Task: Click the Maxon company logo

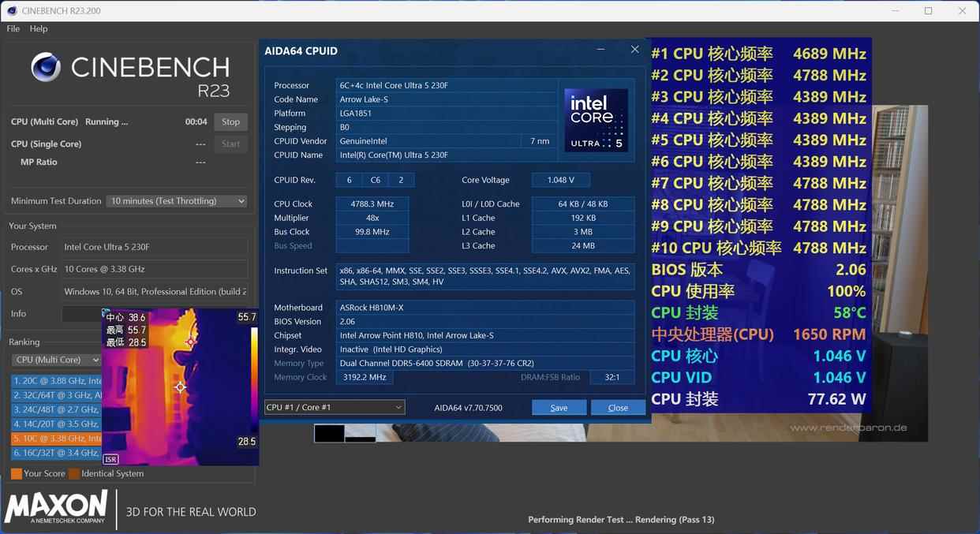Action: click(56, 508)
